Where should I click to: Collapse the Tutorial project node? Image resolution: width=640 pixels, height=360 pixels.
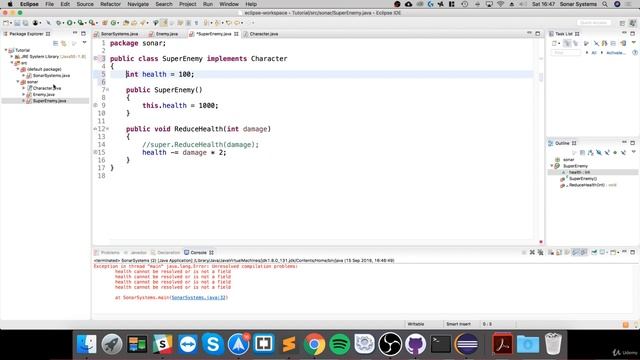tap(6, 50)
